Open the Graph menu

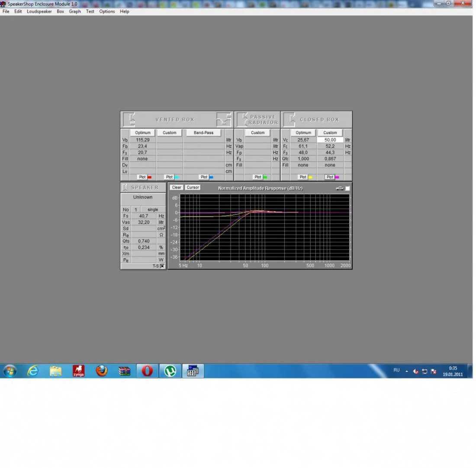click(x=75, y=11)
